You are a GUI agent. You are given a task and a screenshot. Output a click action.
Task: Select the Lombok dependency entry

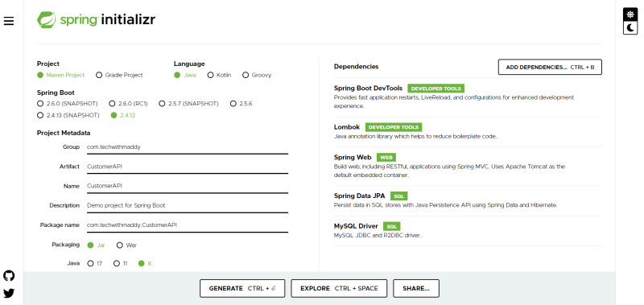pos(468,131)
